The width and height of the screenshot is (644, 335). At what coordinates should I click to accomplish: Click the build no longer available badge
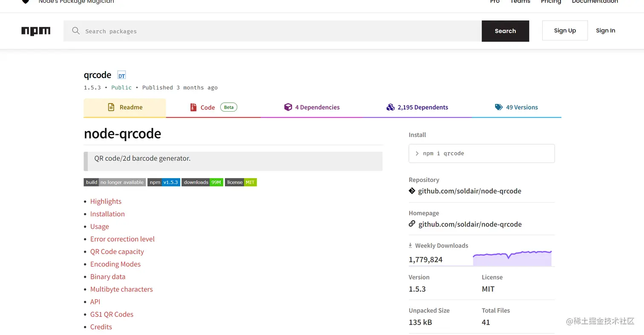point(115,182)
